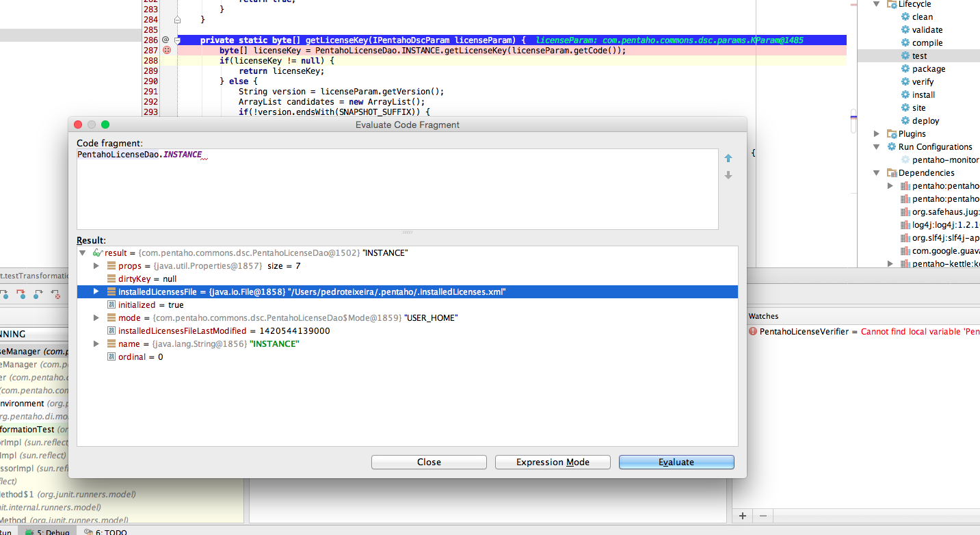Select the log4j:log4j dependency
Screen dimensions: 980x535
[940, 225]
